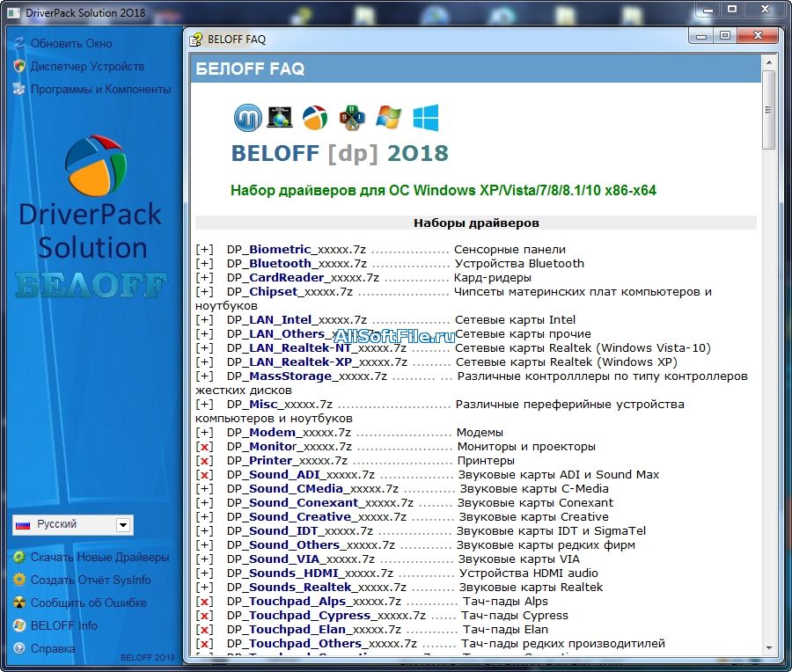Expand the DP_MassStorage entry
This screenshot has width=792, height=672.
tap(204, 376)
